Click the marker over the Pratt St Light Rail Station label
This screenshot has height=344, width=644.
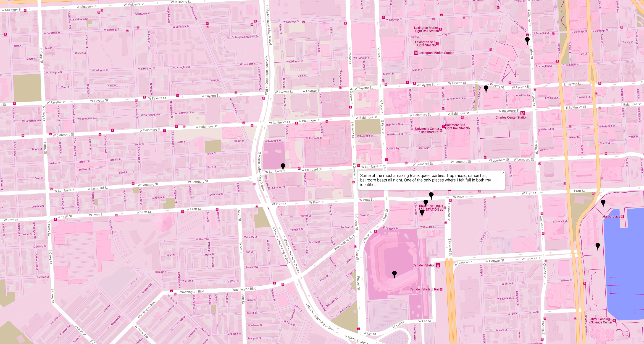[x=426, y=202]
